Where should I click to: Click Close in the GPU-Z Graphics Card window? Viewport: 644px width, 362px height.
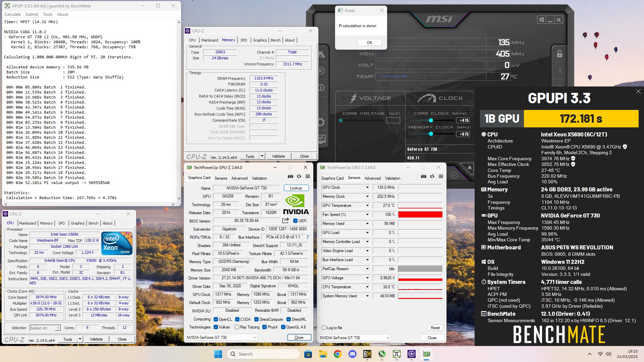coord(299,338)
